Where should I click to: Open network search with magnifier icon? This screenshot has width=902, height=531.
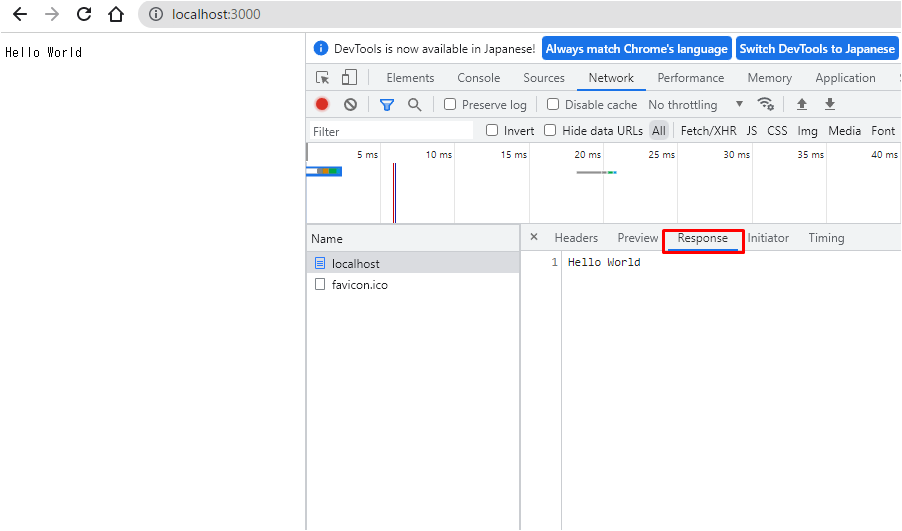pyautogui.click(x=414, y=105)
